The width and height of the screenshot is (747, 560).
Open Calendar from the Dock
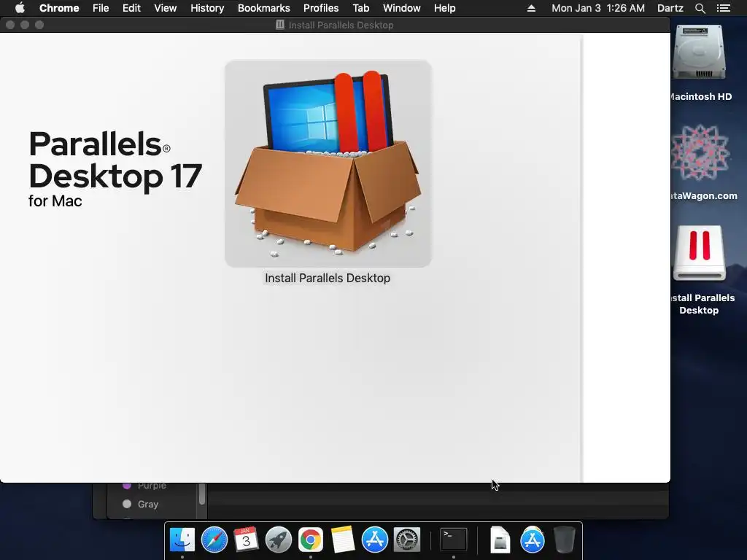point(247,540)
